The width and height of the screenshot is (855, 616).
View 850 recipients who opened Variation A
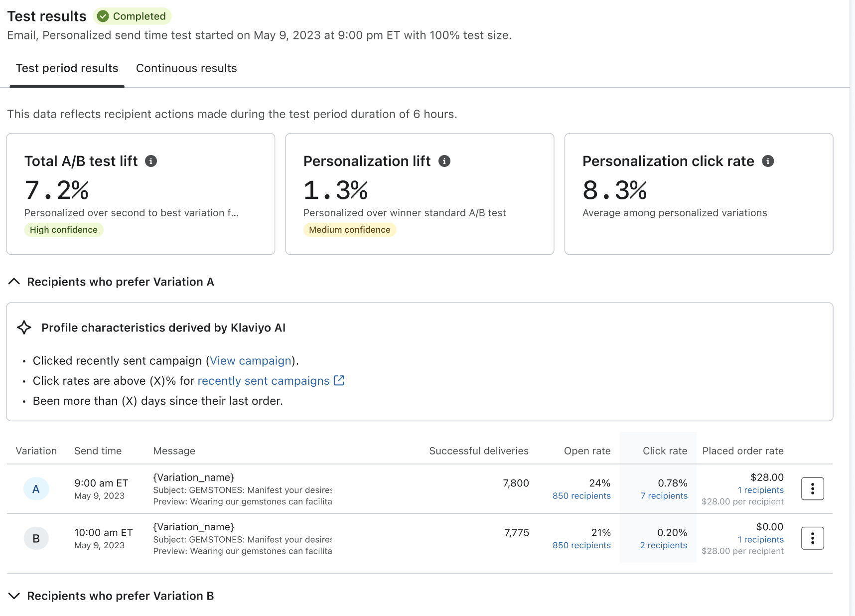click(x=581, y=496)
